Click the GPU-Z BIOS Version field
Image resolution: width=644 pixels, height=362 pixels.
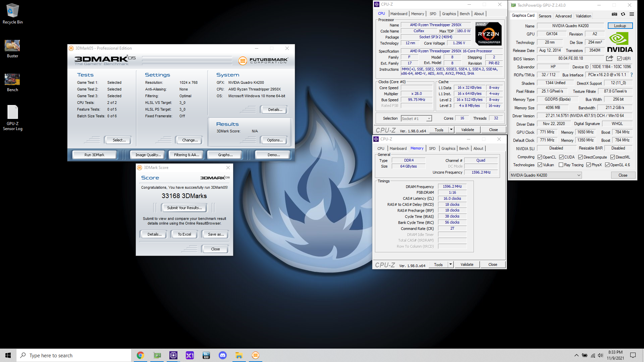point(570,58)
